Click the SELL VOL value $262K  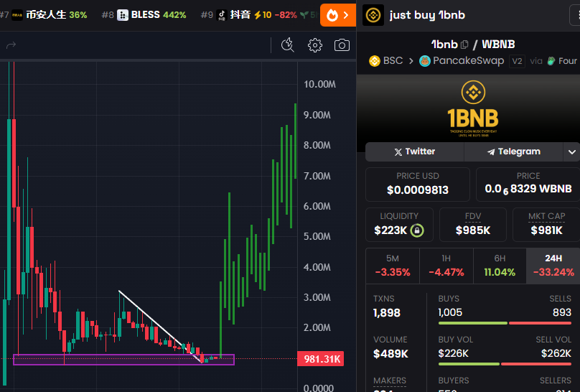click(556, 353)
